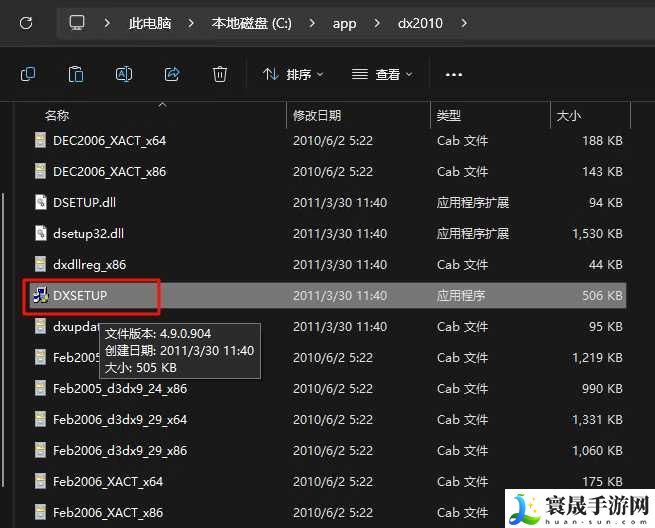
Task: Open the 查看 view dropdown
Action: (x=383, y=74)
